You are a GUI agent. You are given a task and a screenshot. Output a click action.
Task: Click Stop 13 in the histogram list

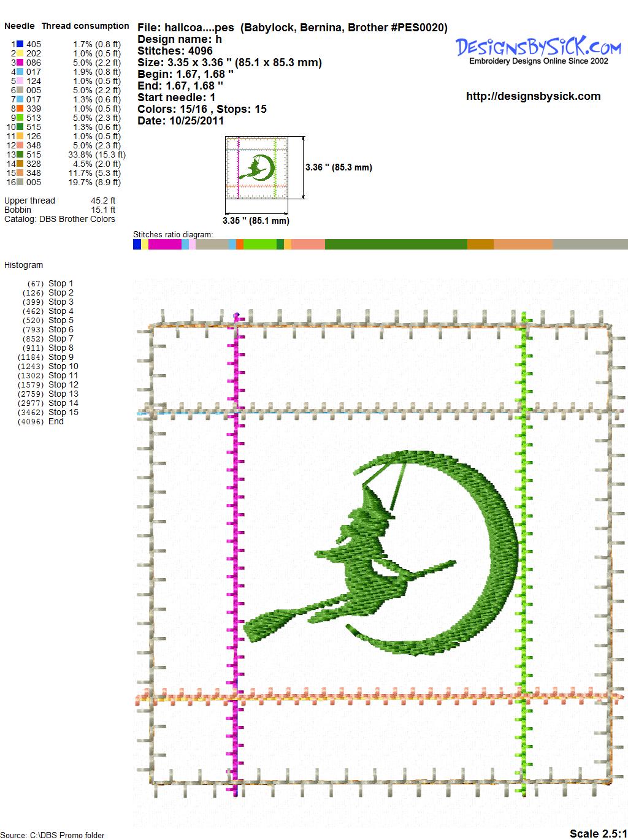click(x=63, y=394)
